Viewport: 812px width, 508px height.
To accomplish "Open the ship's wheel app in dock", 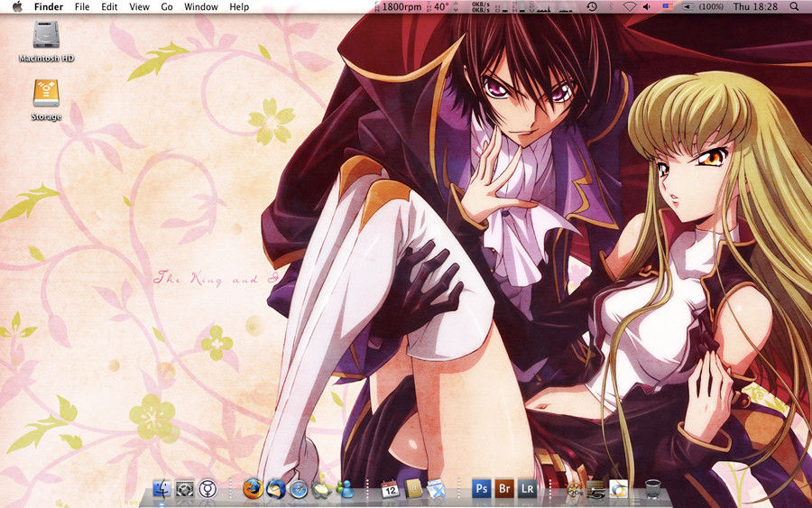I will tap(573, 489).
